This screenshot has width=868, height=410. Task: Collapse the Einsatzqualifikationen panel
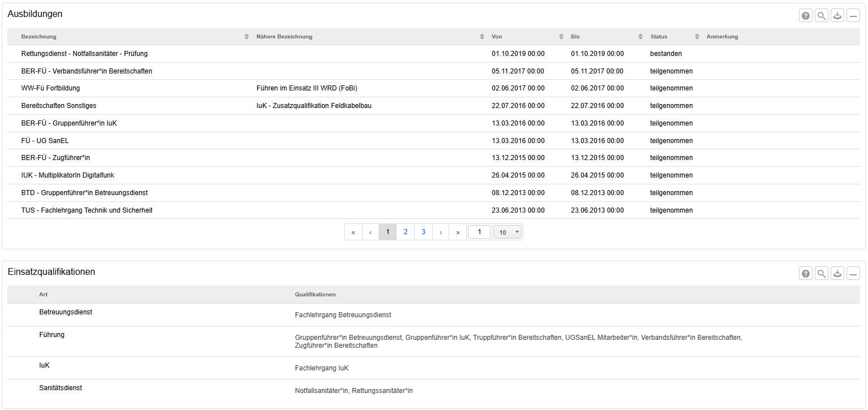[853, 274]
